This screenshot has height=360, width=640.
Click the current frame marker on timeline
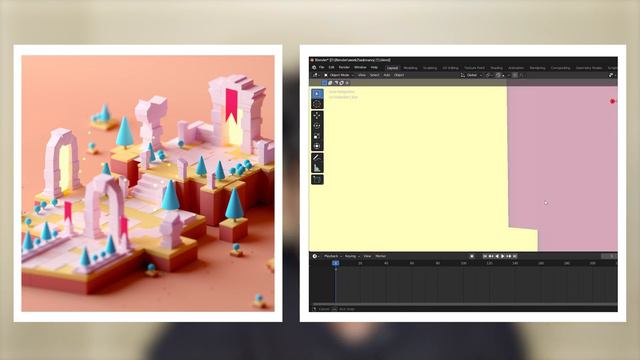[x=336, y=263]
